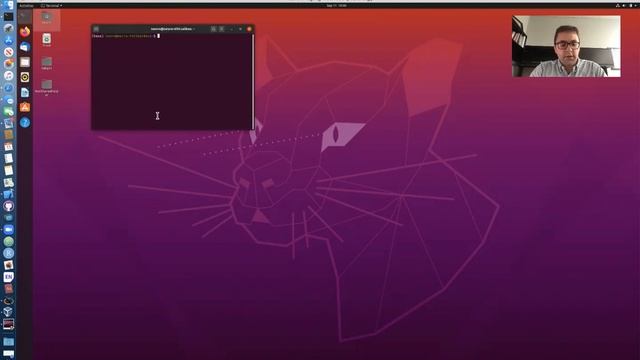
Task: Open Launchpad rocket icon in Mac dock
Action: coord(8,29)
